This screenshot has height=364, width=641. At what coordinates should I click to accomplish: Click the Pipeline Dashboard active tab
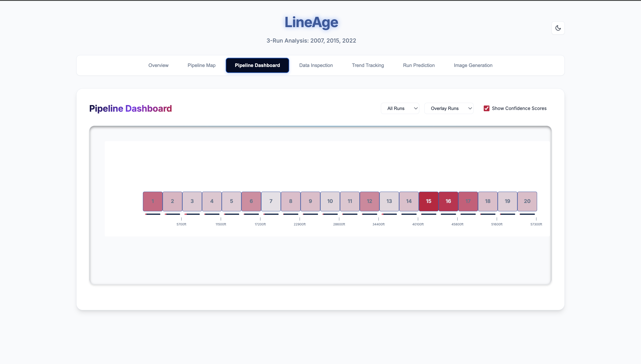click(x=257, y=65)
